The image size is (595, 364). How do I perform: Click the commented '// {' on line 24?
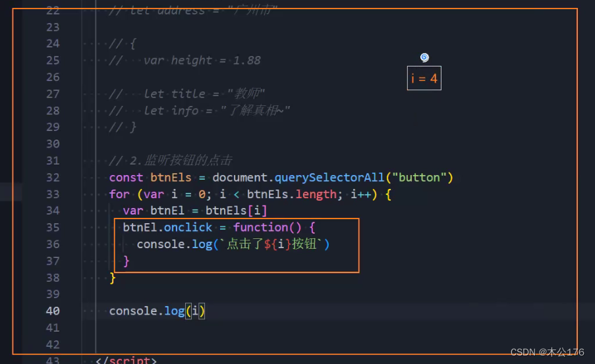coord(122,43)
